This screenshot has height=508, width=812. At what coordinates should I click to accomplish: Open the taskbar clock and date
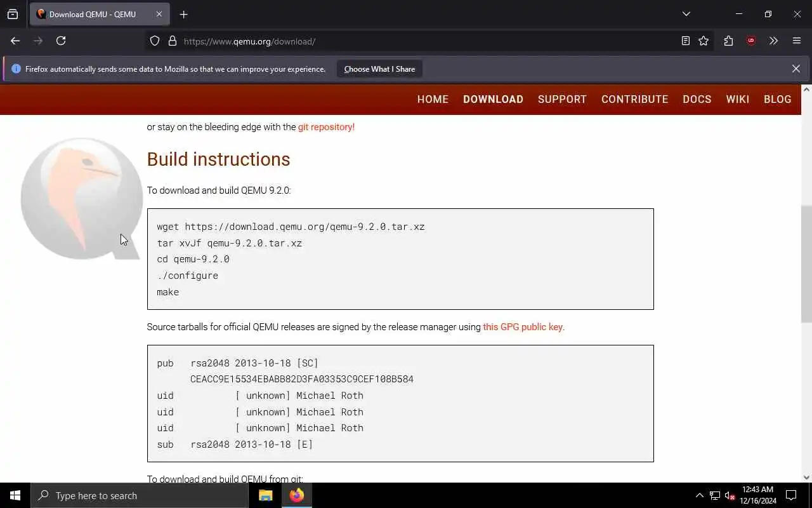click(757, 495)
